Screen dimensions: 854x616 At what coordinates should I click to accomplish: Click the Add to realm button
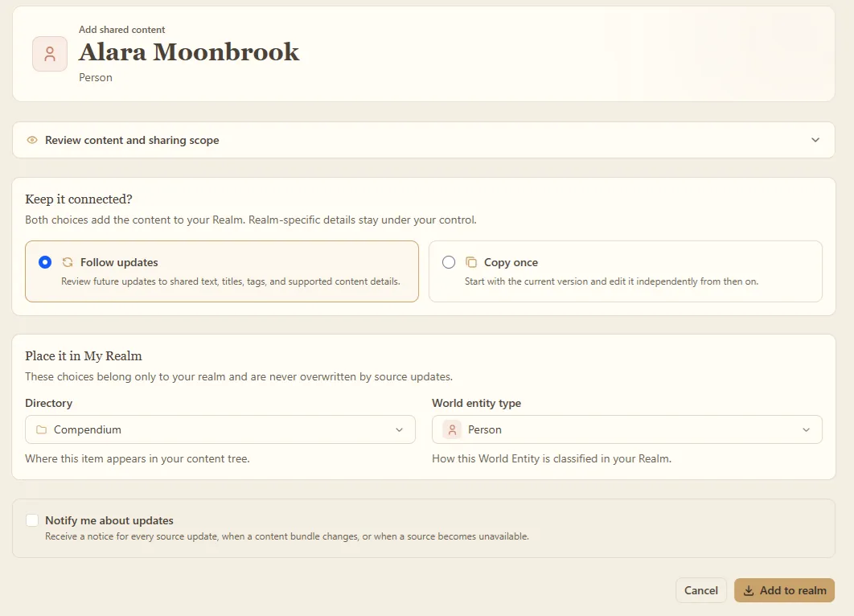click(x=784, y=590)
